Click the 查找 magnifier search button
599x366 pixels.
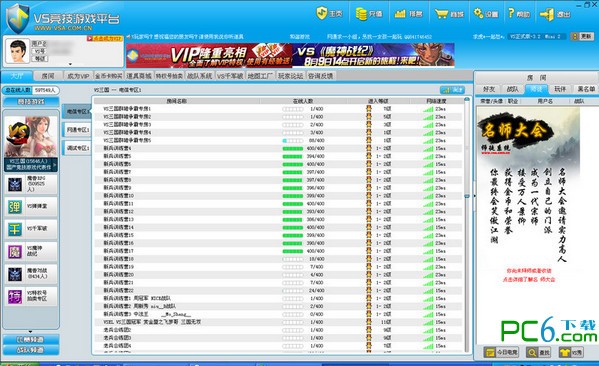coord(538,352)
